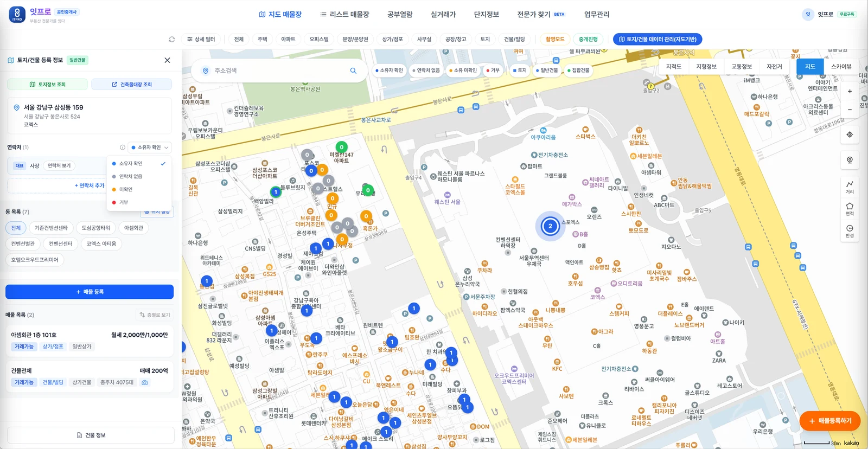This screenshot has height=449, width=868.
Task: Zoom in the map with plus button
Action: pos(850,91)
